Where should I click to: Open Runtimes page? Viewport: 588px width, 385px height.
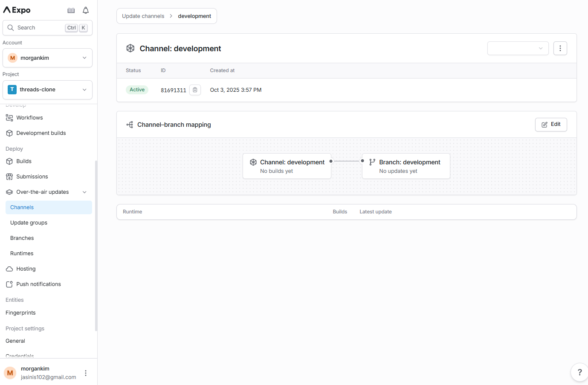point(22,254)
